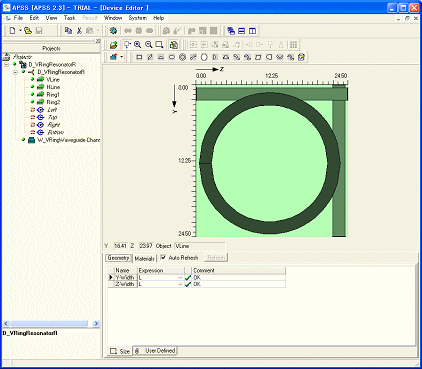Viewport: 422px width, 369px height.
Task: Click the Cut scissors icon
Action: [79, 31]
